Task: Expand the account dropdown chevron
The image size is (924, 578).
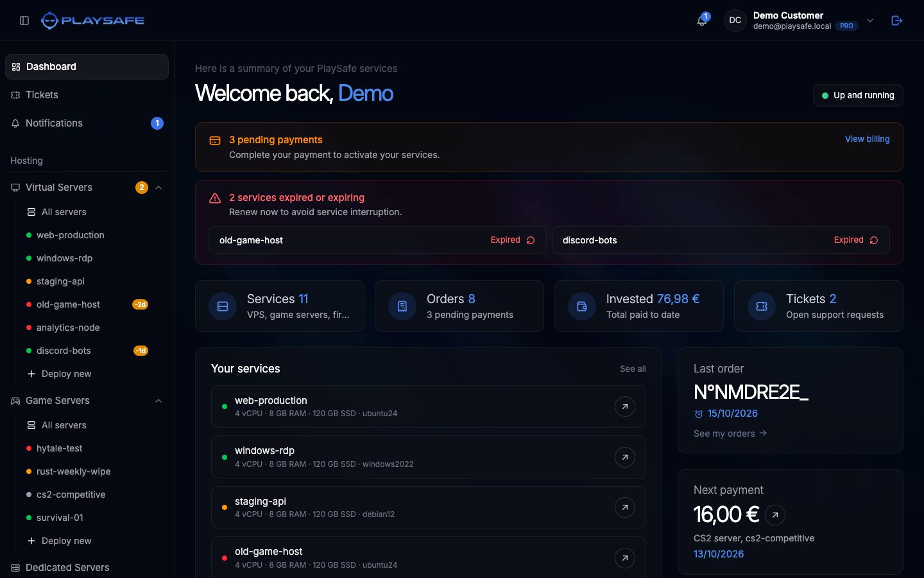Action: point(870,21)
